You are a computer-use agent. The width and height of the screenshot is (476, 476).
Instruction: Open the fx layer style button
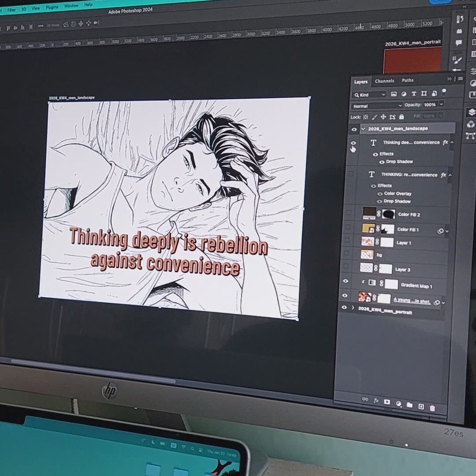376,401
